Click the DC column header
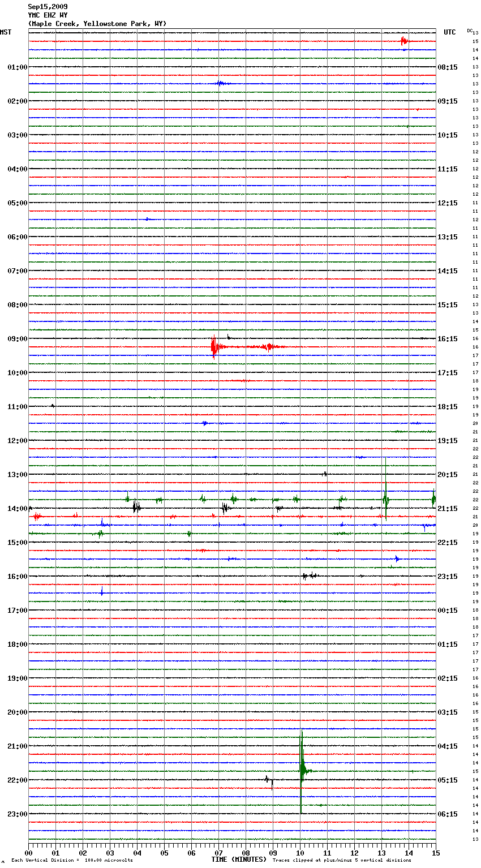 (x=470, y=31)
